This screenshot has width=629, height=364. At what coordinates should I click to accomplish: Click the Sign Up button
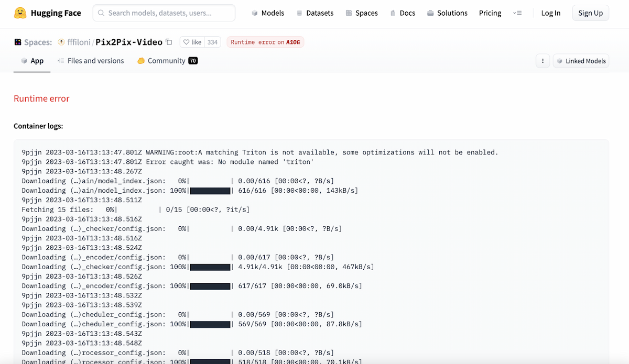(591, 13)
